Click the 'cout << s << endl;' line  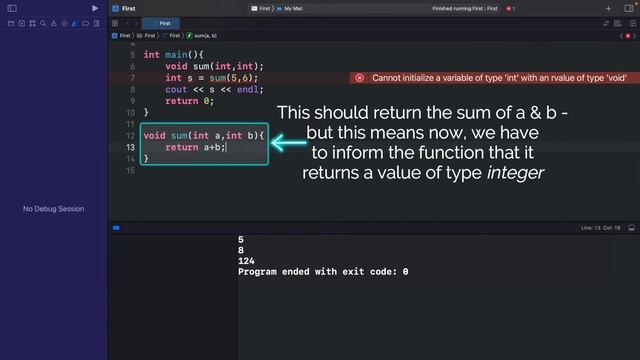214,89
